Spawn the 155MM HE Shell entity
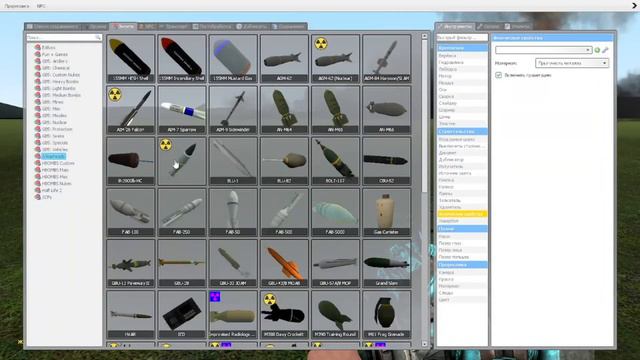This screenshot has width=640, height=360. point(131,59)
